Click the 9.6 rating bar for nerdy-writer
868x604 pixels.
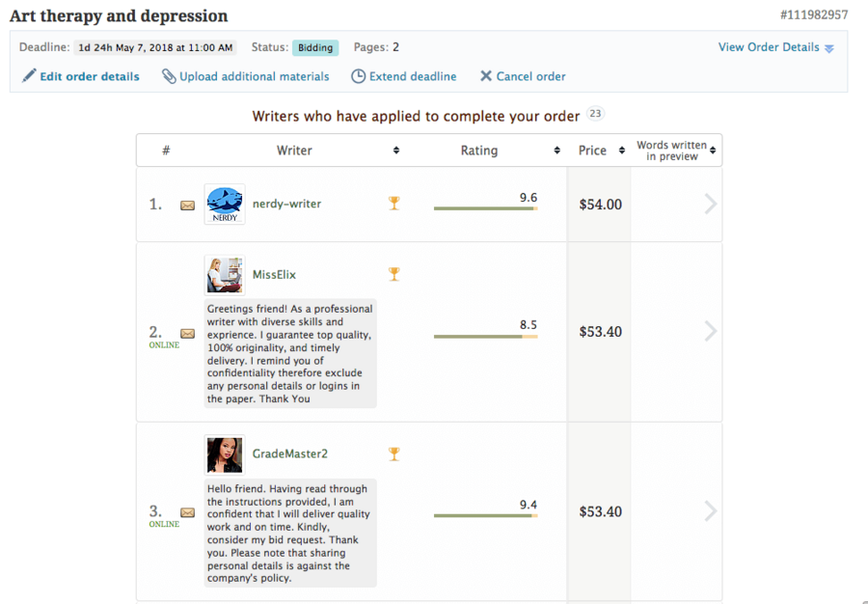click(x=485, y=208)
